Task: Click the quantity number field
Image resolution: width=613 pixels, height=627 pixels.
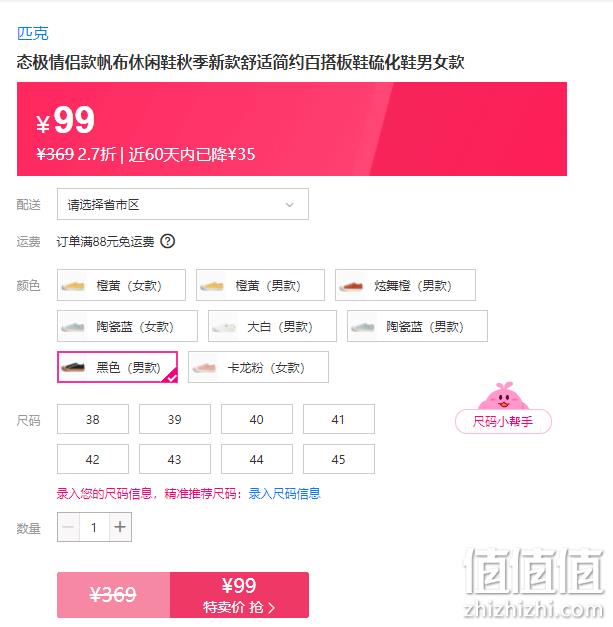Action: click(94, 527)
